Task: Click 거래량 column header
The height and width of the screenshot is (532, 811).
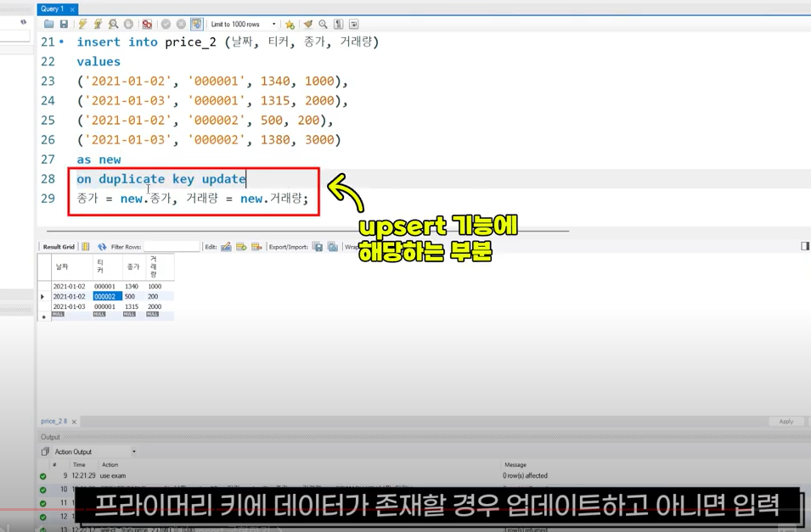Action: click(x=160, y=266)
